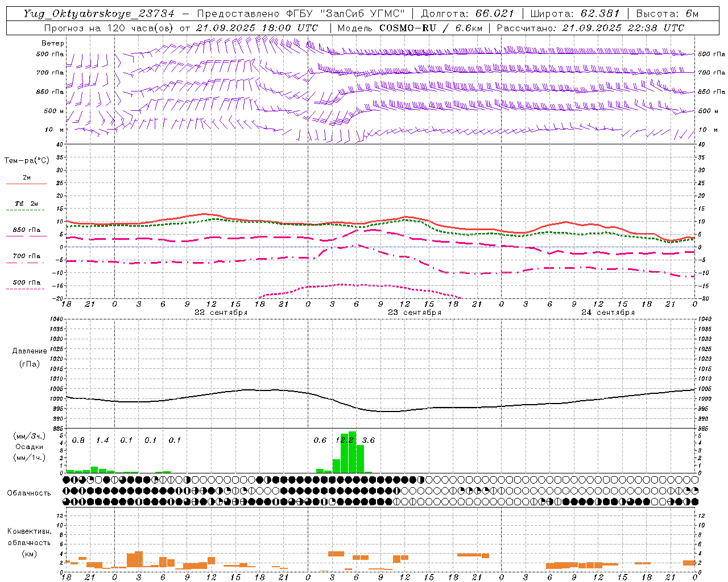Click the Осадки panel label

[x=30, y=447]
